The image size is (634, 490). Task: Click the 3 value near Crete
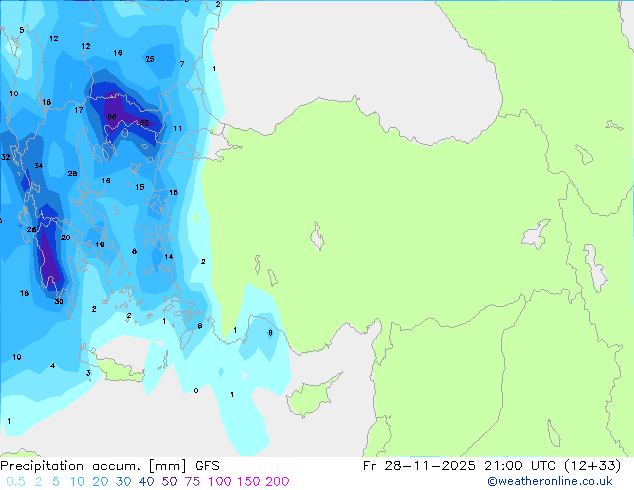click(x=88, y=373)
